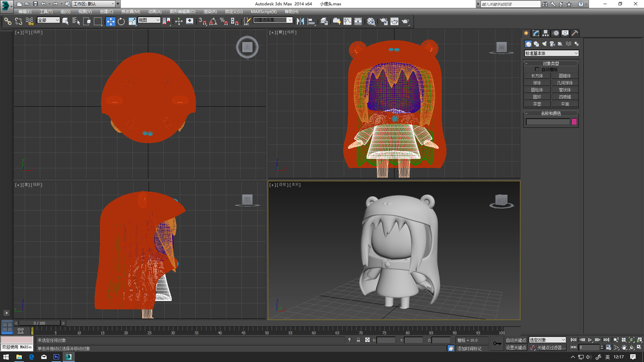The height and width of the screenshot is (362, 644).
Task: Click the Set Keys large key icon
Action: [497, 343]
